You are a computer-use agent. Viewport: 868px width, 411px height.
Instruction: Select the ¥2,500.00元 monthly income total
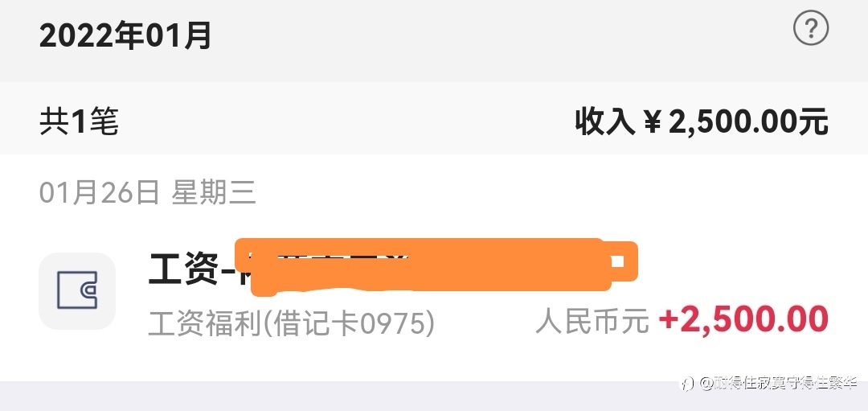coord(737,122)
